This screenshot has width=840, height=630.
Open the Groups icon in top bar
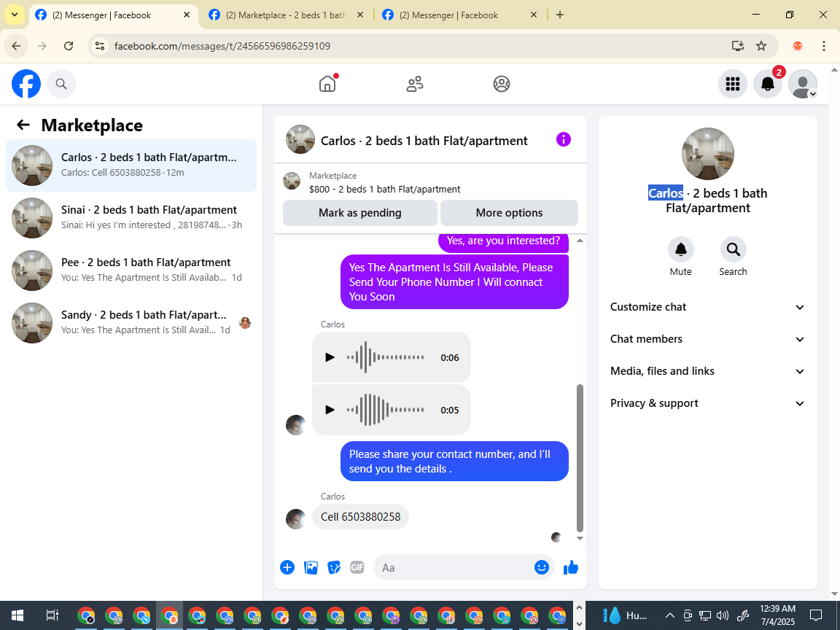502,84
